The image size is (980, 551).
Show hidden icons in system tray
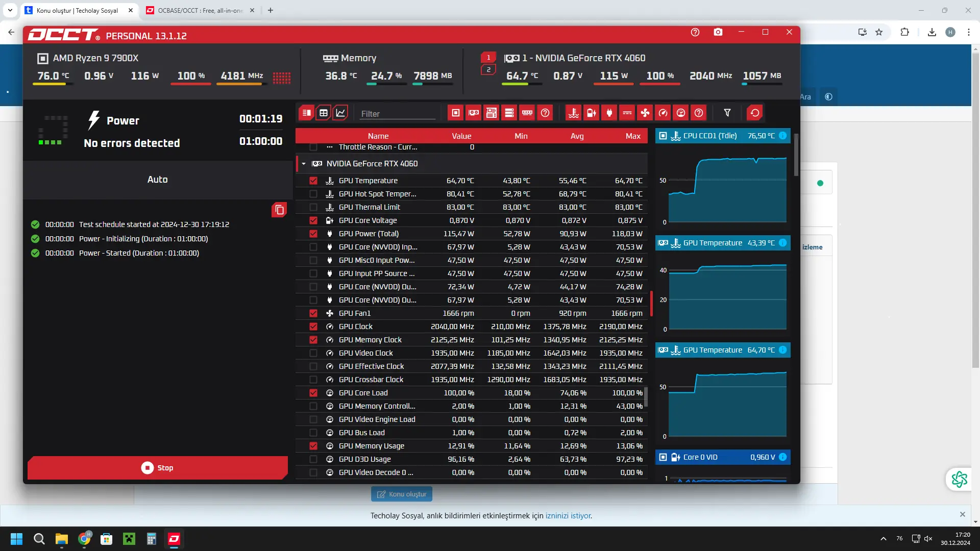click(x=884, y=539)
